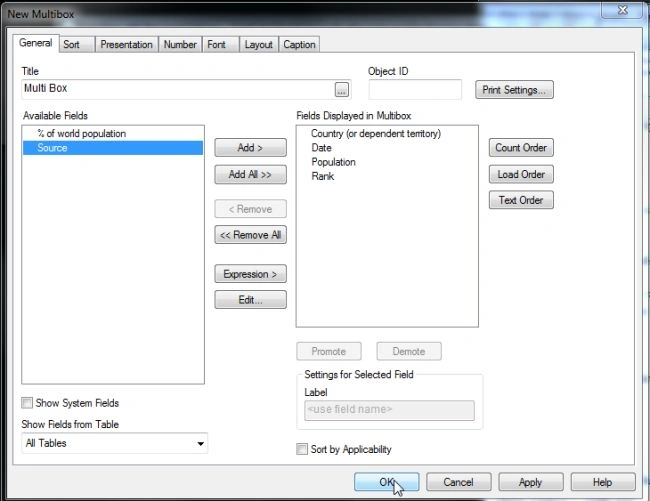Confirm with the OK button
650x501 pixels.
[x=386, y=482]
